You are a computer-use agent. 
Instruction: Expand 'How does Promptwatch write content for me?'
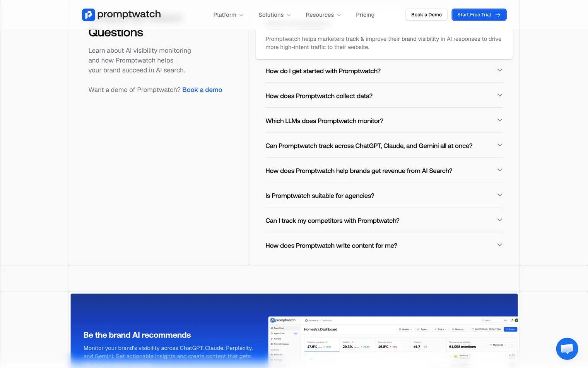[384, 246]
